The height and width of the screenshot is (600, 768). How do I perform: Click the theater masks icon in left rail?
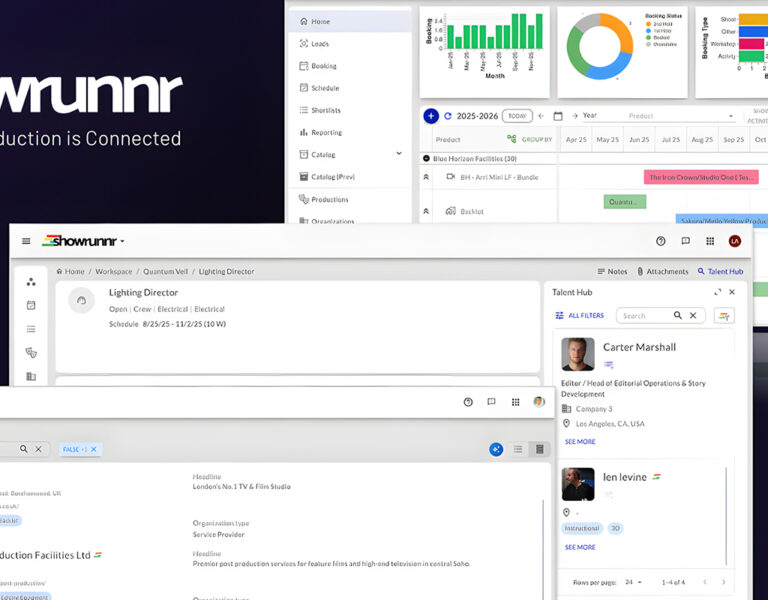31,353
